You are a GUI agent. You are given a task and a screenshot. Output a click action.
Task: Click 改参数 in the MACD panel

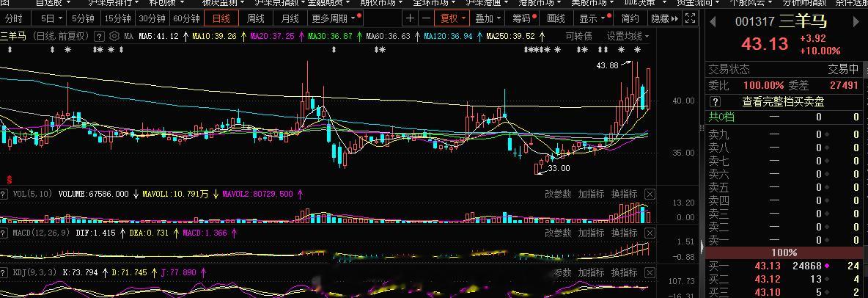[558, 233]
